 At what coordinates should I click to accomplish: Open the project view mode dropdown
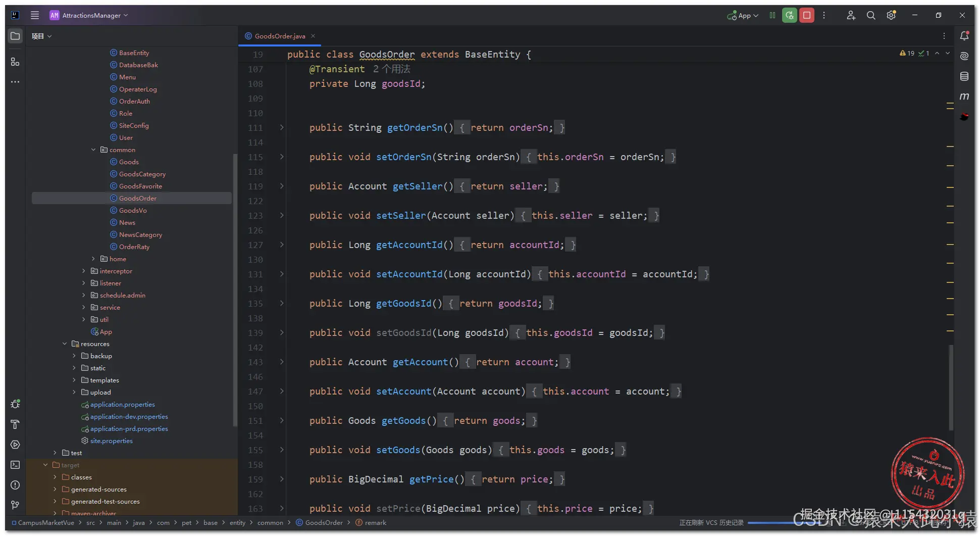tap(41, 36)
